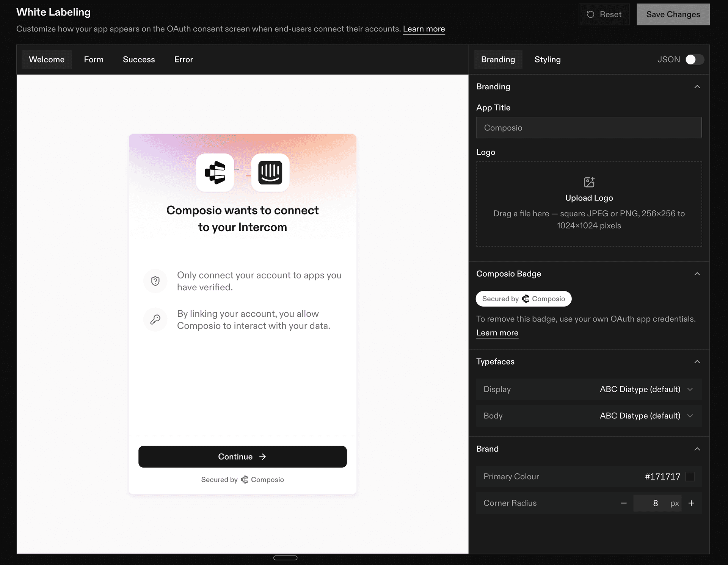Open the Display typeface dropdown
This screenshot has width=728, height=565.
(589, 389)
